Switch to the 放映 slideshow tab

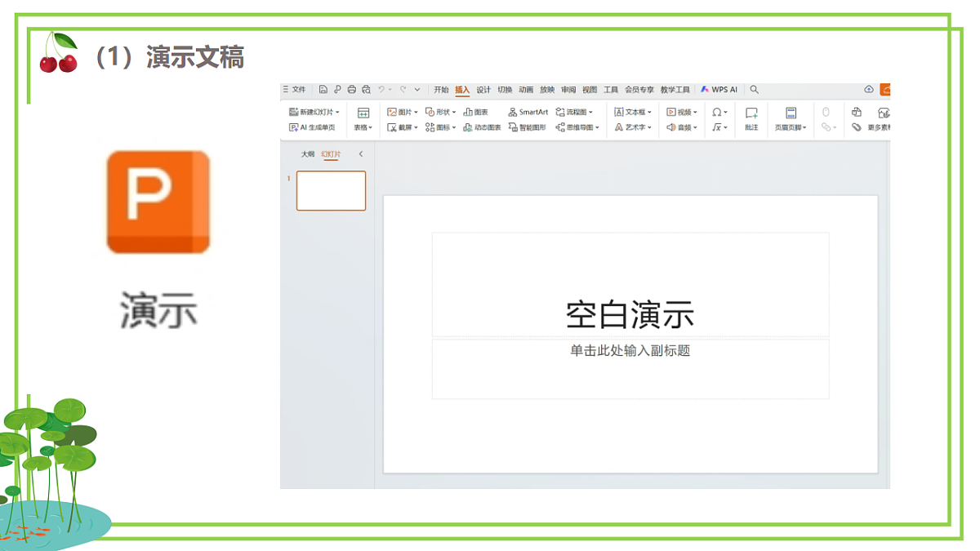(547, 90)
